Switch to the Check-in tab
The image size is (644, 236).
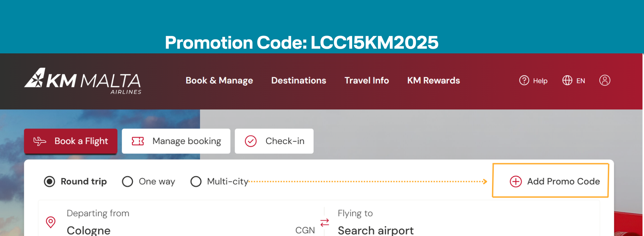pos(274,141)
